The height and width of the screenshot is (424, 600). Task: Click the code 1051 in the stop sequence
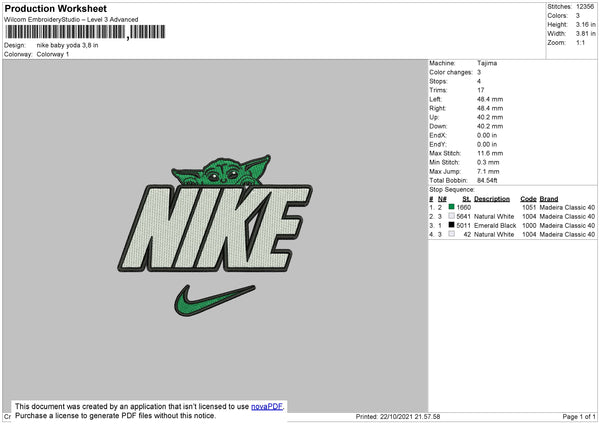(x=529, y=207)
